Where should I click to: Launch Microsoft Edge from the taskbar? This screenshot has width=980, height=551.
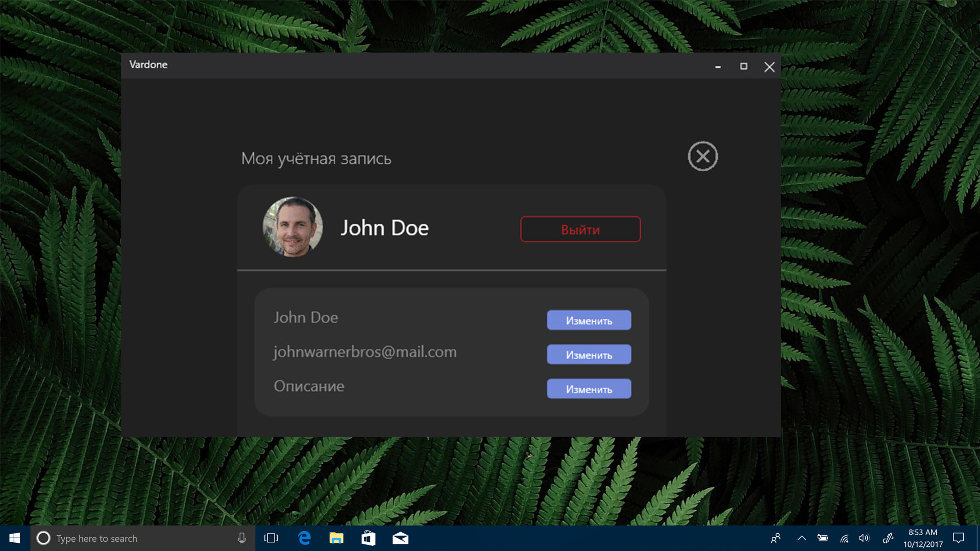coord(304,538)
